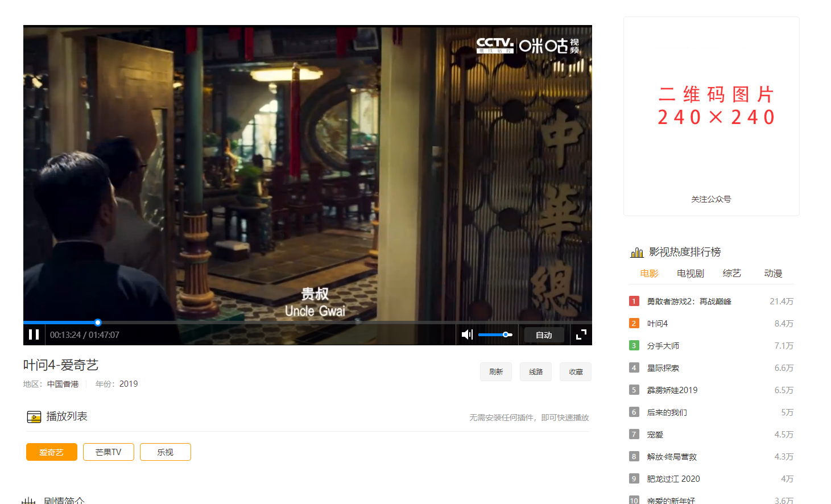Open 肥龙过江 2020 from the ranking list
The width and height of the screenshot is (831, 504).
(x=673, y=479)
